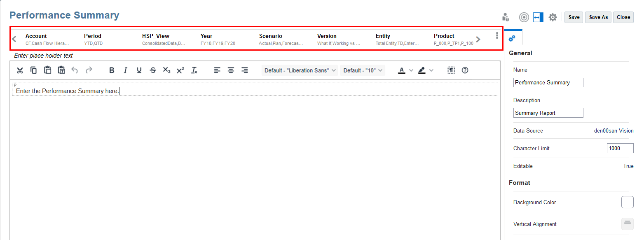Cut selected text with scissors icon
The height and width of the screenshot is (240, 644).
click(x=20, y=70)
